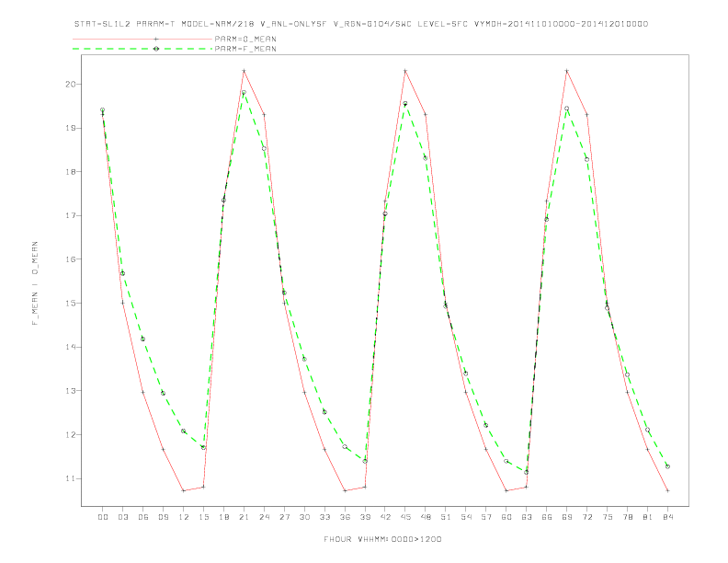The height and width of the screenshot is (563, 728).
Task: Click red O_MEAN plus marker at hour 12
Action: [184, 490]
